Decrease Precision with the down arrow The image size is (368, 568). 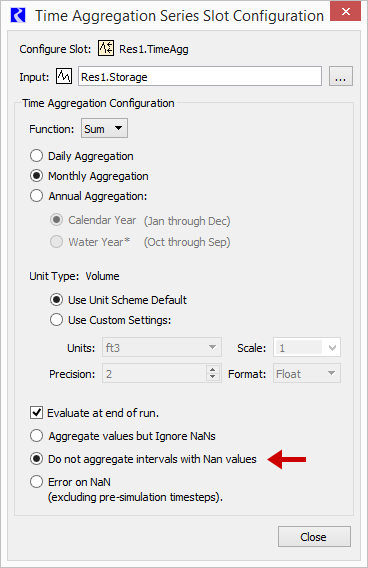213,377
